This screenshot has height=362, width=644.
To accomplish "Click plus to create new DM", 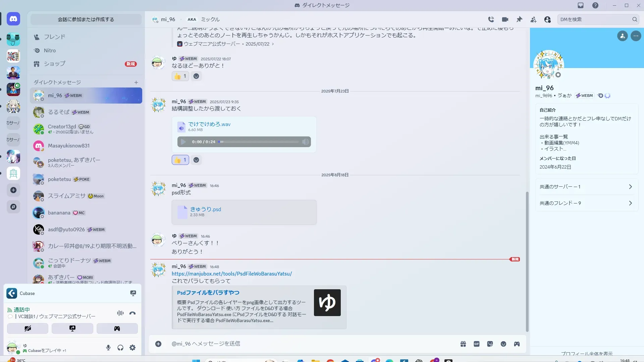I will [136, 82].
